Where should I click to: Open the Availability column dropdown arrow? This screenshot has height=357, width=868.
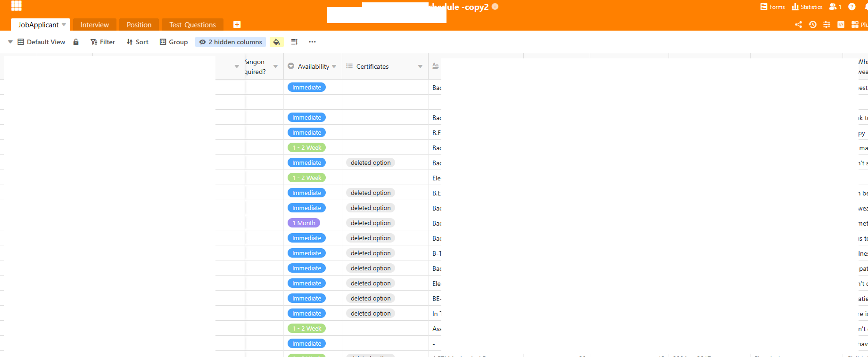point(334,66)
